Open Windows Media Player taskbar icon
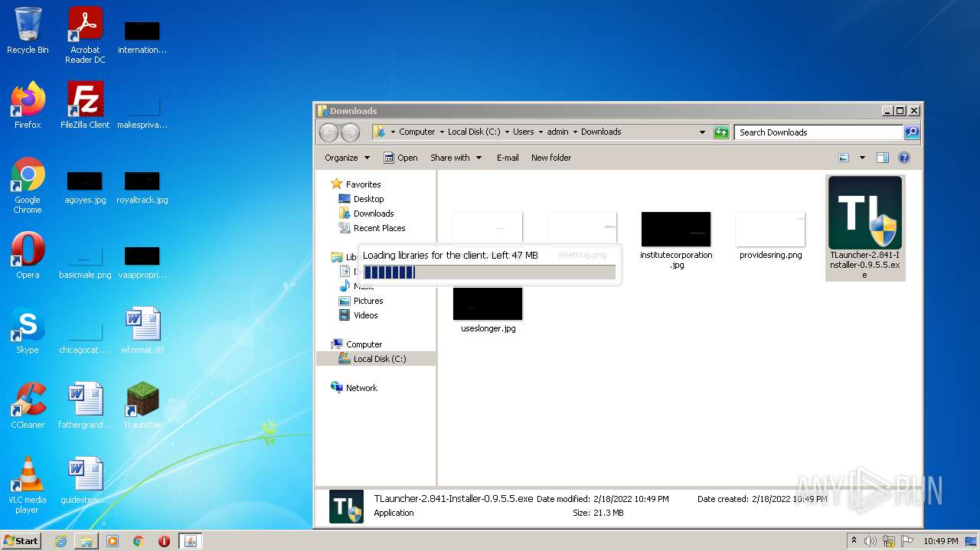This screenshot has height=551, width=980. coord(113,541)
